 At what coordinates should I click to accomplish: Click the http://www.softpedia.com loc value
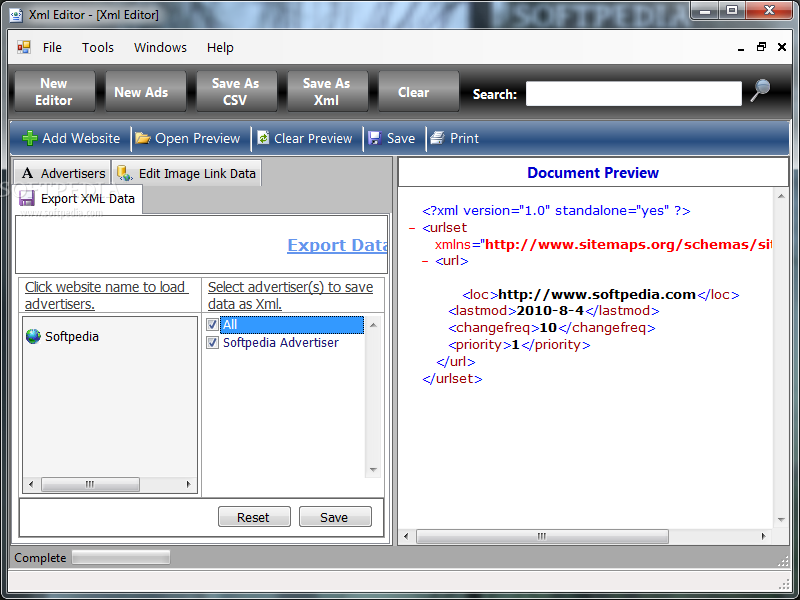coord(596,295)
